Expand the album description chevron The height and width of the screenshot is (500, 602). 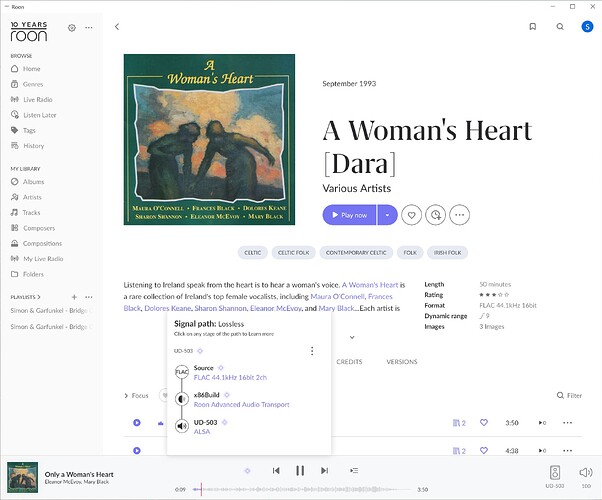[x=352, y=337]
